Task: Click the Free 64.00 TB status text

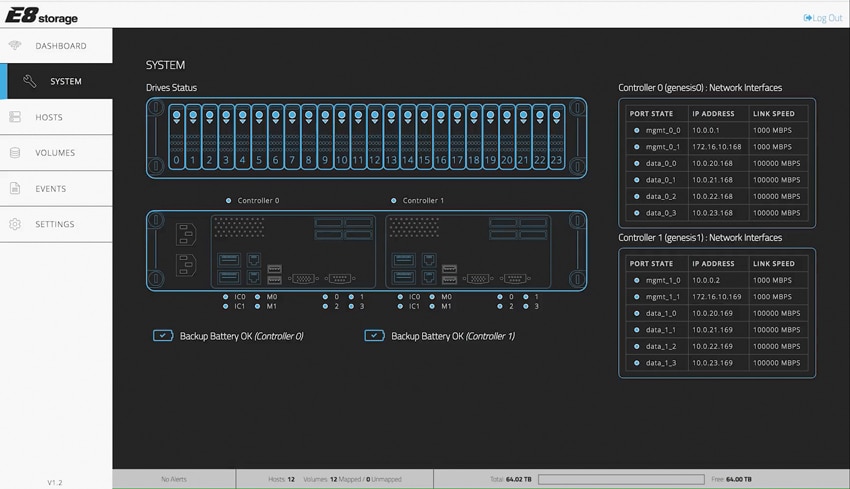Action: point(731,479)
